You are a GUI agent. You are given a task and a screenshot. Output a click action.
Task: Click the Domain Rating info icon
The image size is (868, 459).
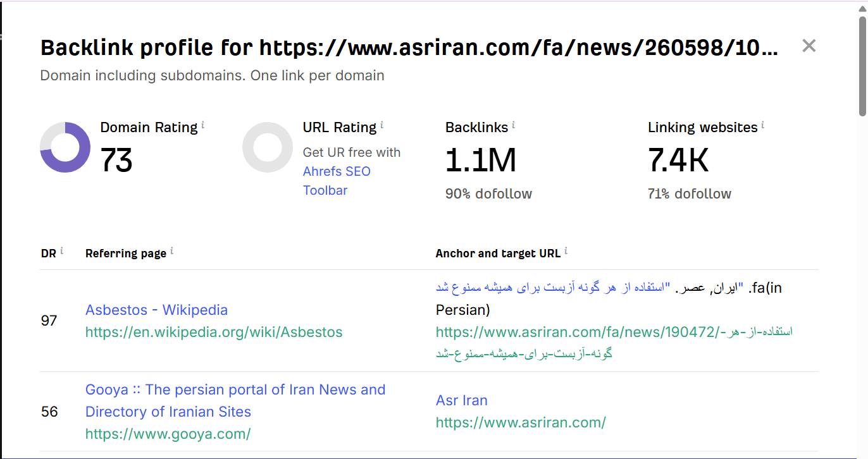(x=203, y=125)
